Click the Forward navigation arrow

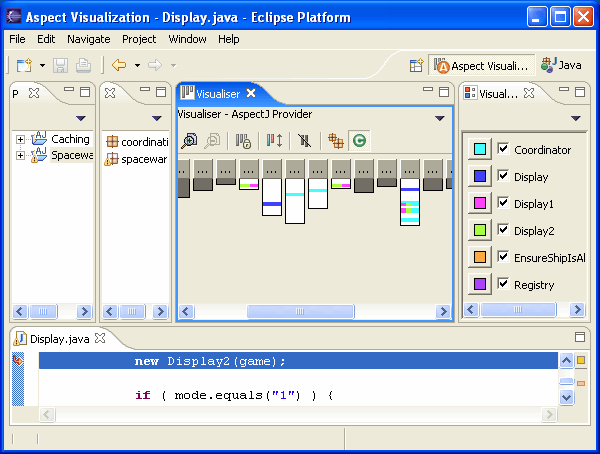coord(155,65)
